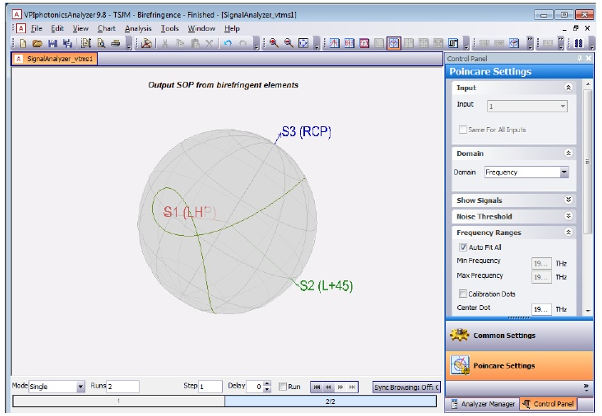The width and height of the screenshot is (602, 416).
Task: Click the Print Preview icon
Action: tap(101, 43)
